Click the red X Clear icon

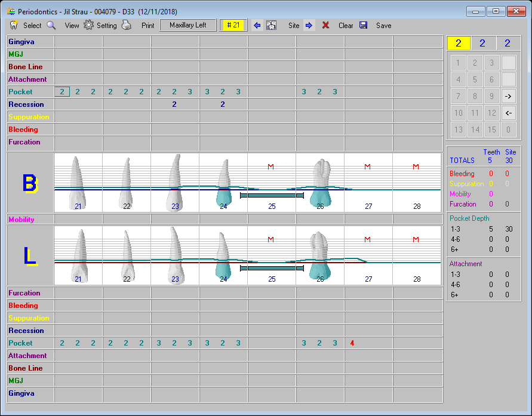[325, 26]
